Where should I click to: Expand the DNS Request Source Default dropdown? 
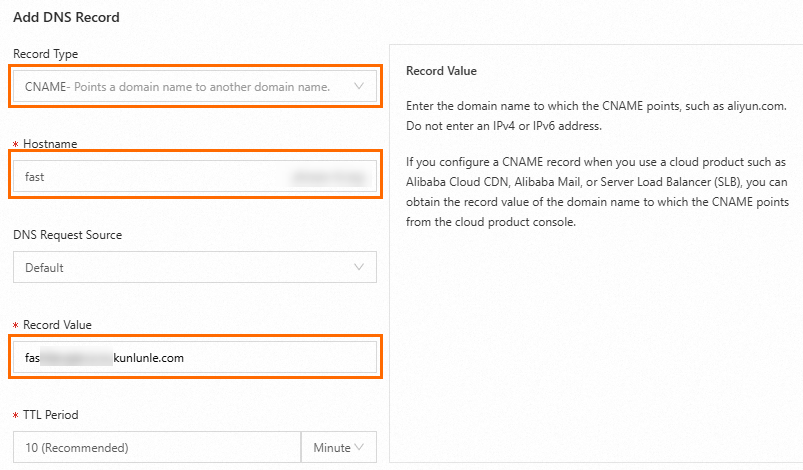pyautogui.click(x=180, y=268)
